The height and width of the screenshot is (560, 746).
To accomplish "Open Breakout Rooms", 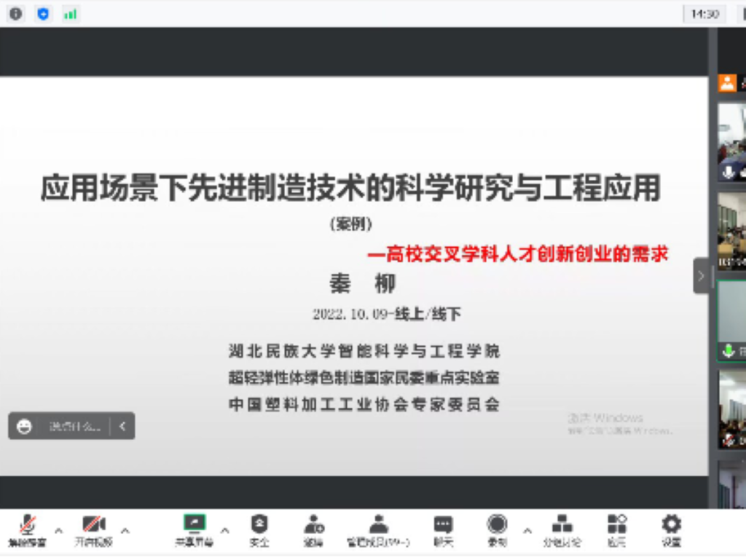I will [562, 529].
